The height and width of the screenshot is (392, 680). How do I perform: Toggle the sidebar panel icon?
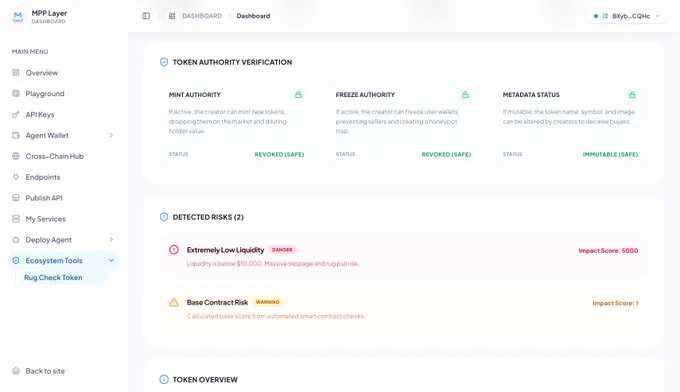[x=146, y=16]
